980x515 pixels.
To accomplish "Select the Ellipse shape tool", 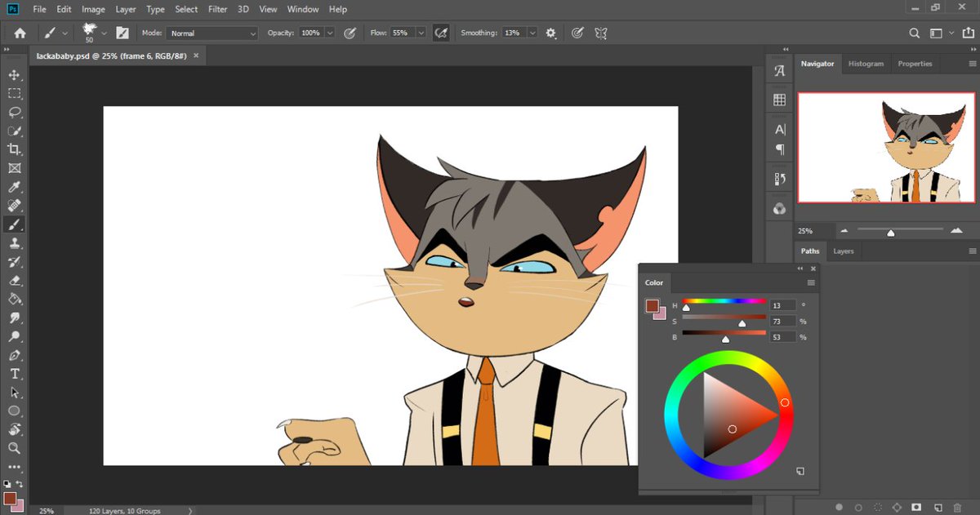I will (x=14, y=411).
